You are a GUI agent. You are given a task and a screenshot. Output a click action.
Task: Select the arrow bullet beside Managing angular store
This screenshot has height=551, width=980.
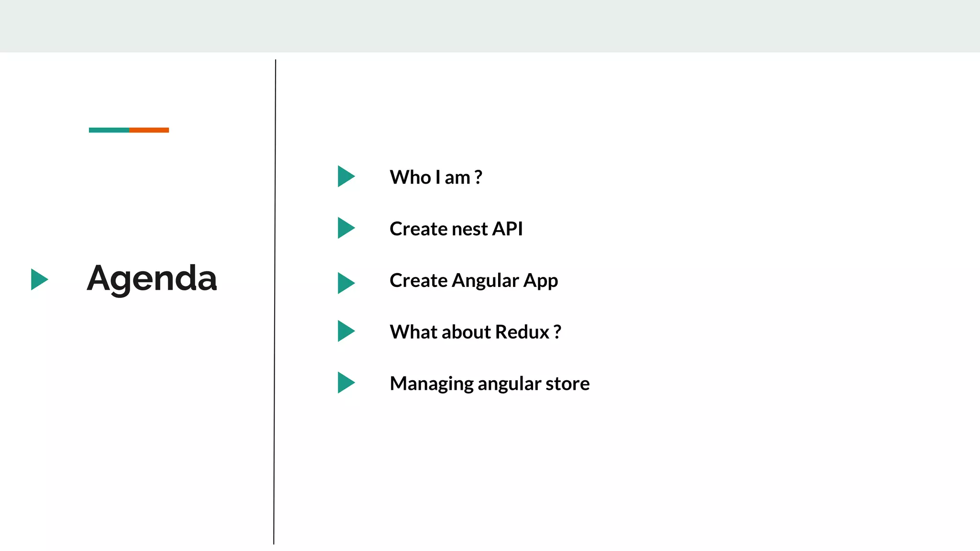coord(345,383)
